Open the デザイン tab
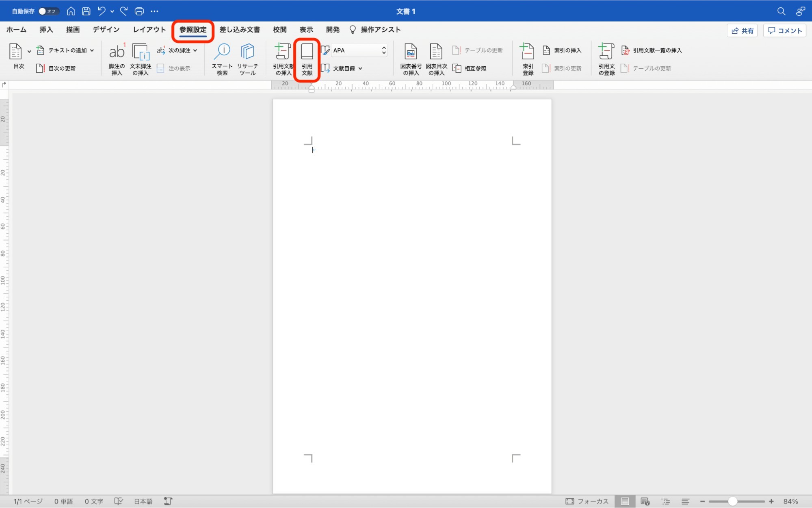 click(x=106, y=30)
